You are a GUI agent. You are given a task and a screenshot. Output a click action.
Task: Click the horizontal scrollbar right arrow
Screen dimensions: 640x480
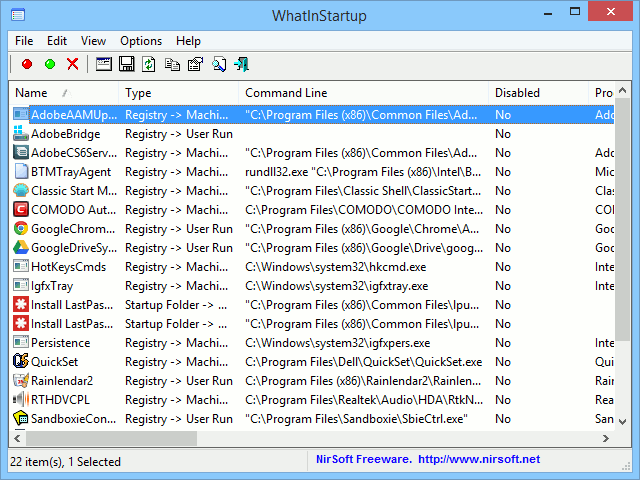tap(606, 438)
